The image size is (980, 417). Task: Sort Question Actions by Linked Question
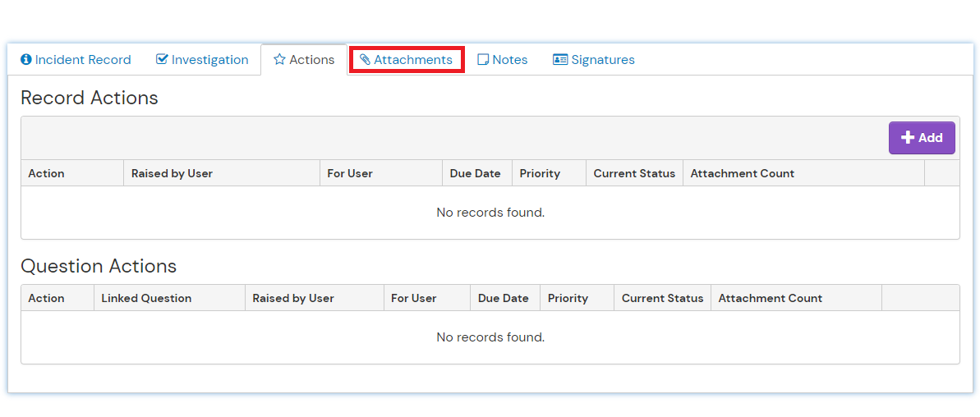[x=146, y=298]
